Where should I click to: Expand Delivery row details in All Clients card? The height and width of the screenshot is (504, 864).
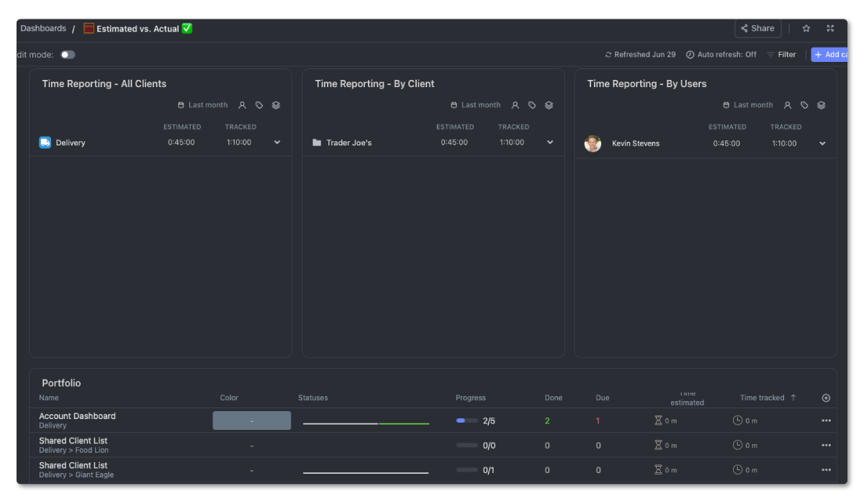click(276, 142)
